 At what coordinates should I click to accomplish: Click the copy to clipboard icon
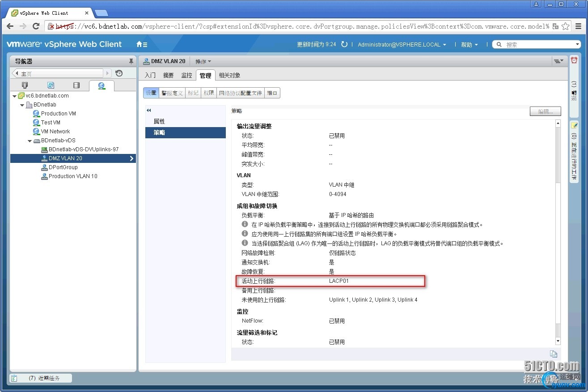pos(554,354)
